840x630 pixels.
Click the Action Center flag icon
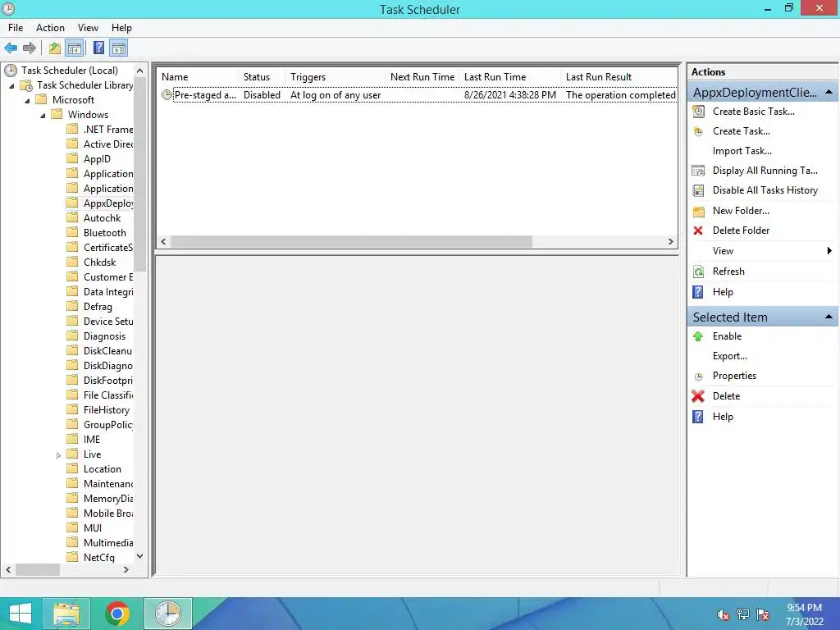pos(763,614)
